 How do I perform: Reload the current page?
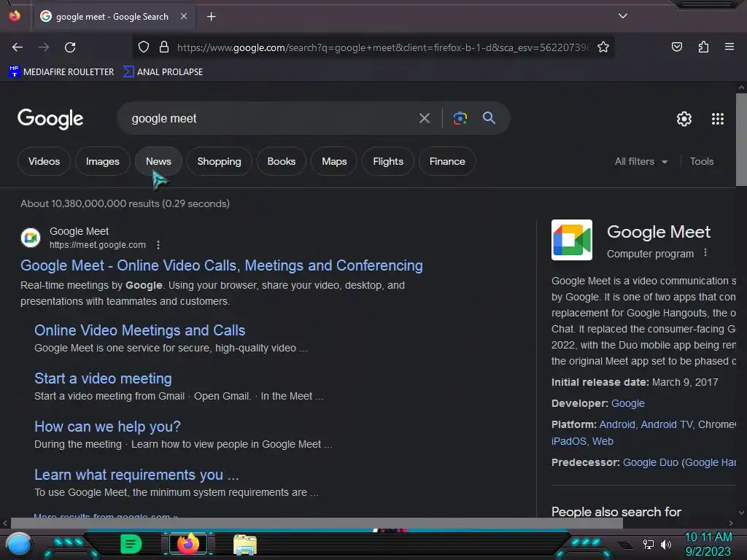coord(70,47)
